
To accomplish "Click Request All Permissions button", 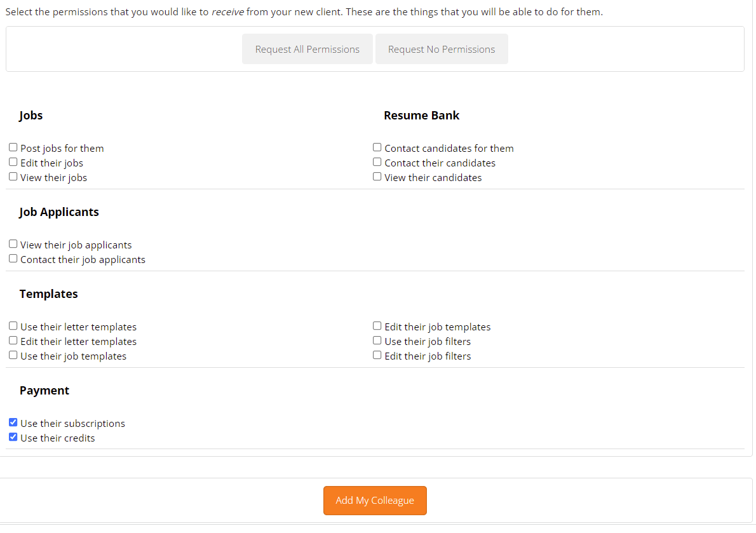I will point(307,49).
